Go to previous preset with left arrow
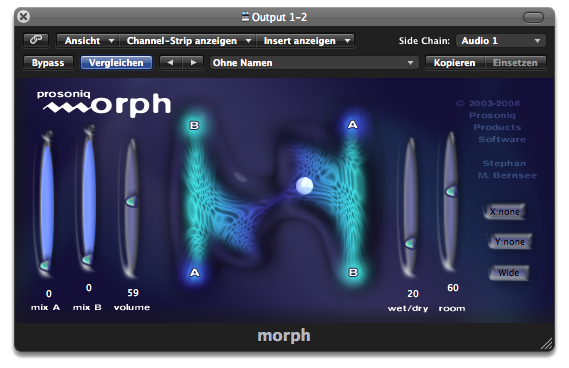Image resolution: width=569 pixels, height=368 pixels. [x=170, y=63]
